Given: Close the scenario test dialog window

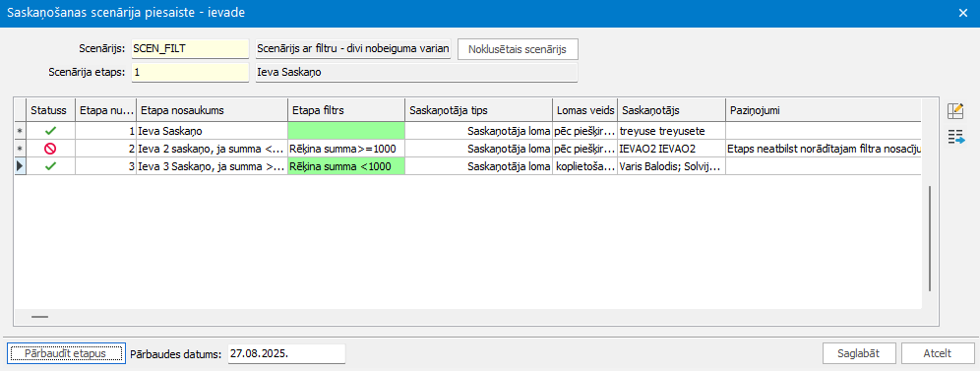Looking at the screenshot, I should pyautogui.click(x=964, y=13).
